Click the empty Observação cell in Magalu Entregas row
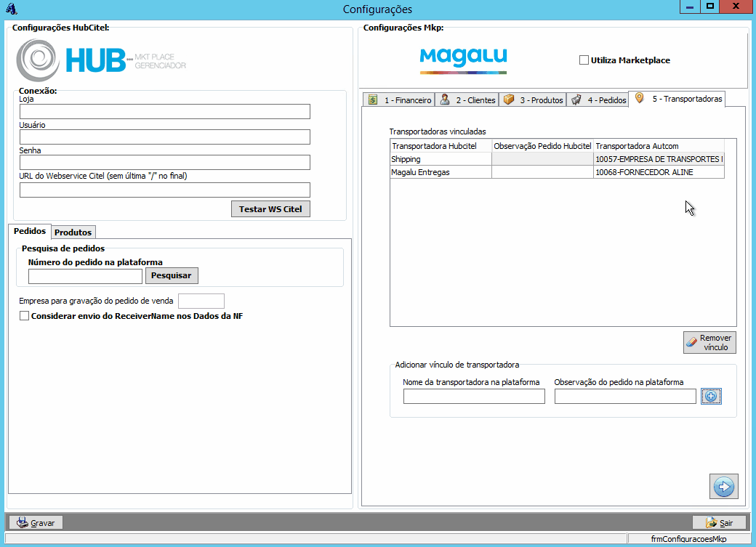756x547 pixels. 542,172
